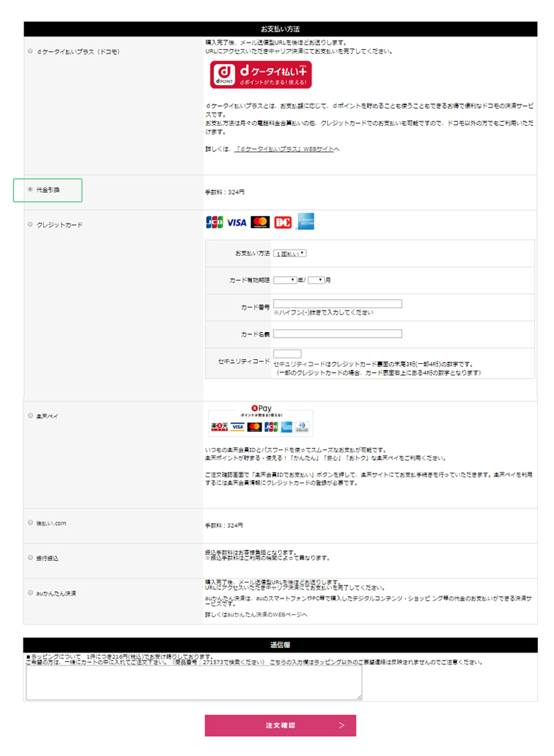Choose the 銀行振込 radio option
Viewport: 554px width, 756px height.
(x=30, y=558)
